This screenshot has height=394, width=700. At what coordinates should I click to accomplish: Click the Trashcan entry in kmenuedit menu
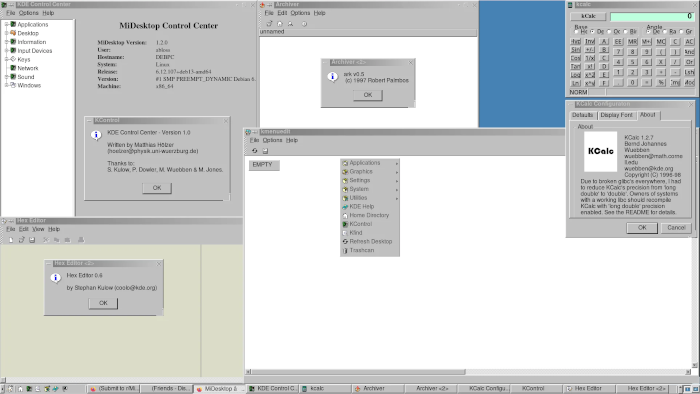click(x=370, y=250)
